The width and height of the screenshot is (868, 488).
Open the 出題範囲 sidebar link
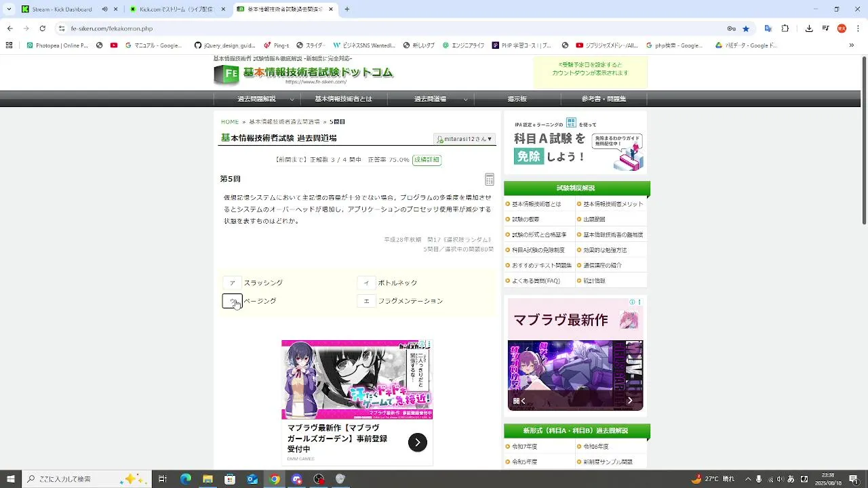pos(594,220)
